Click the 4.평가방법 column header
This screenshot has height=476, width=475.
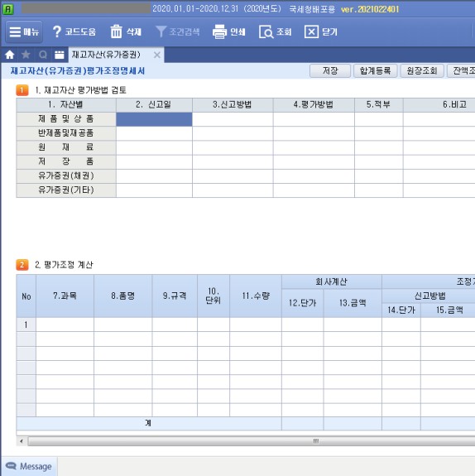314,105
